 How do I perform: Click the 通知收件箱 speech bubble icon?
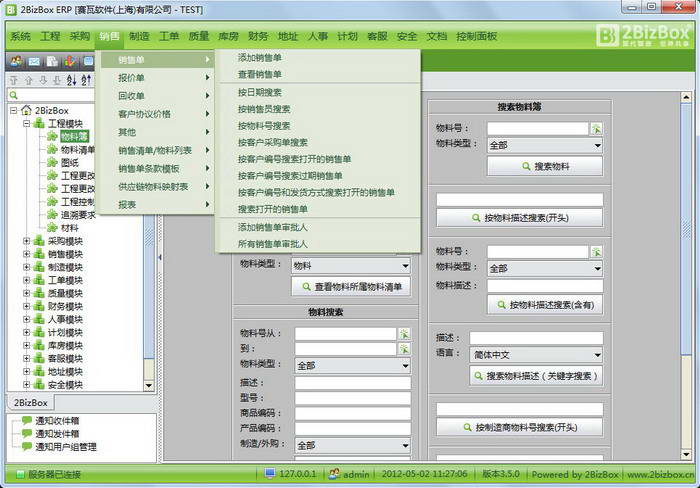coord(27,420)
